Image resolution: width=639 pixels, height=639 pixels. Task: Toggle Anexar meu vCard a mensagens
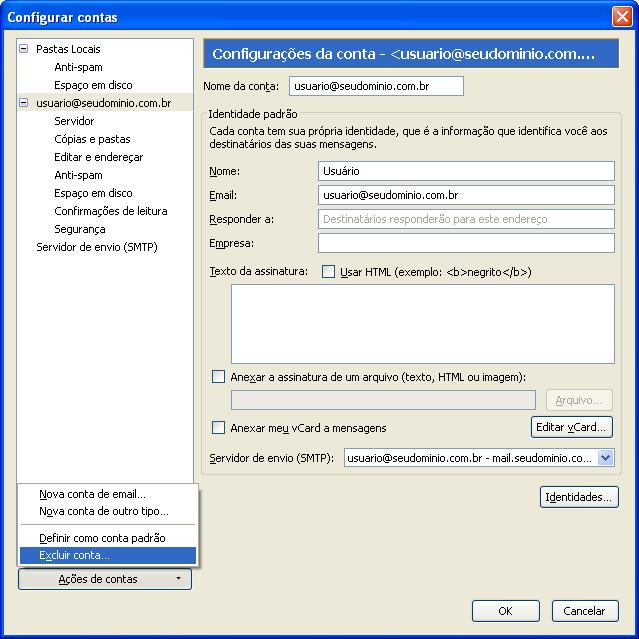[219, 428]
